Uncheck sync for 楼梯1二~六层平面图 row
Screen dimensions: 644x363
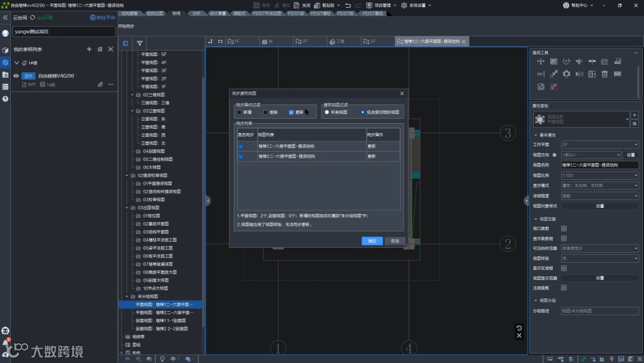click(x=241, y=146)
